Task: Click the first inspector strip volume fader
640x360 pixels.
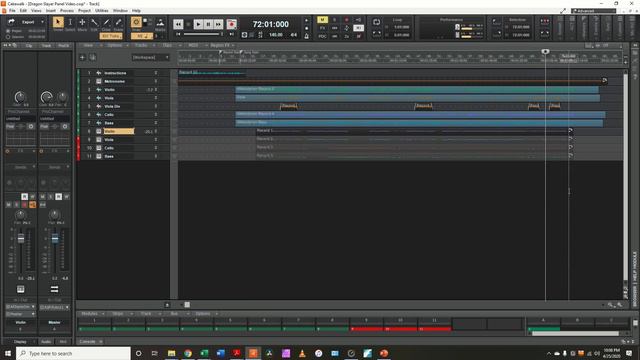Action: click(21, 239)
